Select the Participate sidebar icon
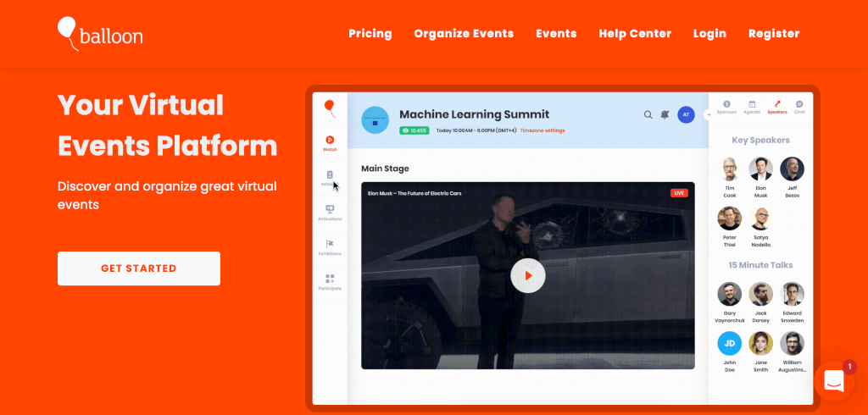The height and width of the screenshot is (415, 868). point(330,282)
